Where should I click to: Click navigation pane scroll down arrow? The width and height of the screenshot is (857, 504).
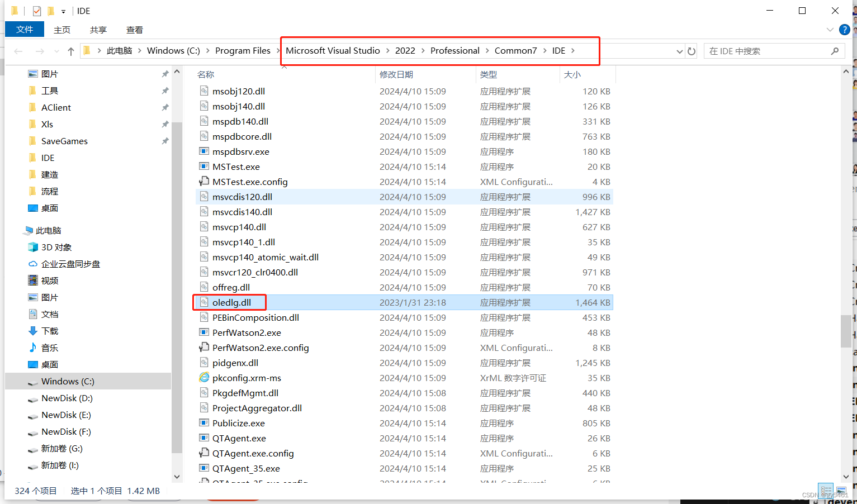(177, 477)
